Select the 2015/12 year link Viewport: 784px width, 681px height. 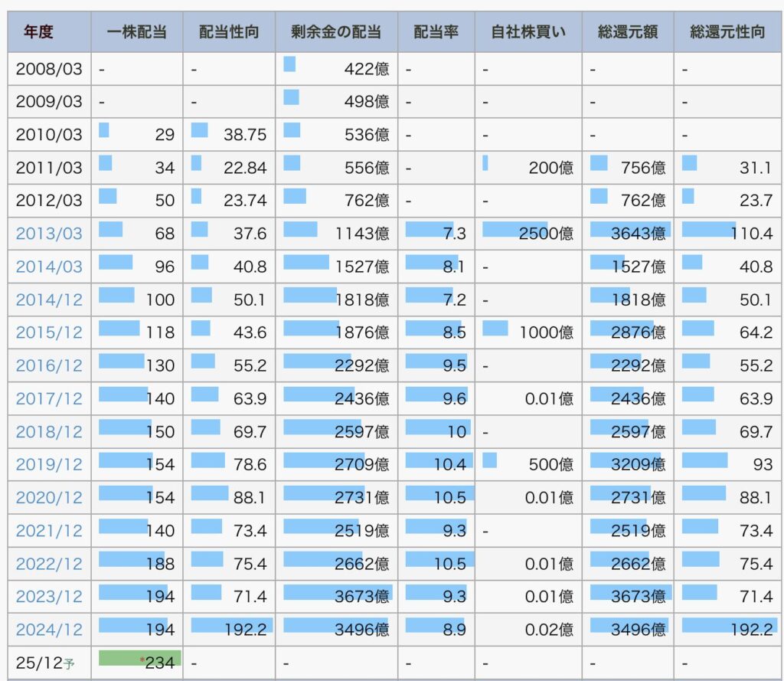pyautogui.click(x=49, y=332)
